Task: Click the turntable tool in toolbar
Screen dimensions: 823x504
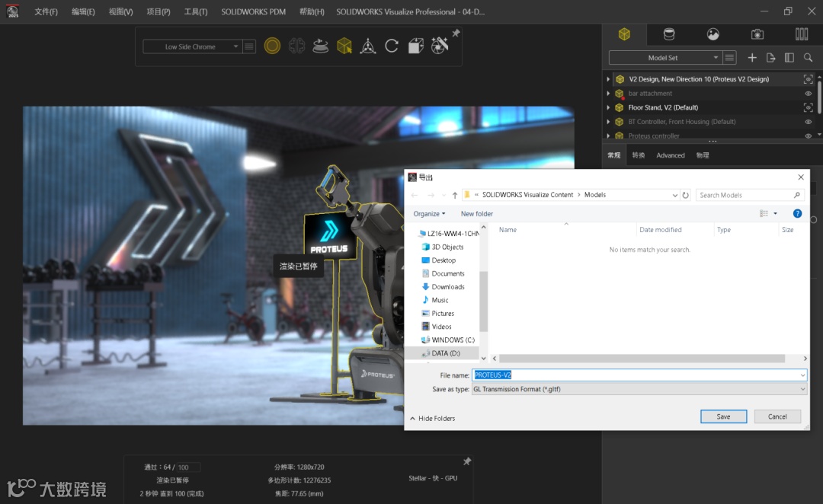Action: pos(320,46)
